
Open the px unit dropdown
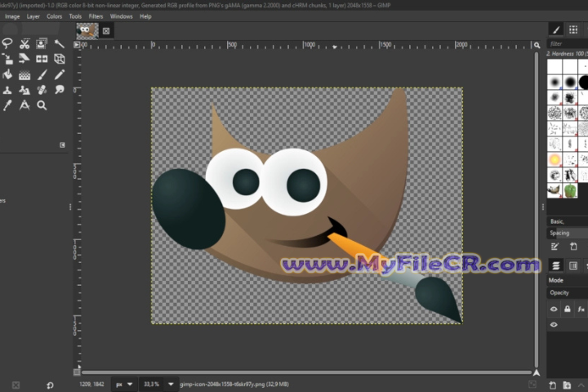(x=124, y=384)
